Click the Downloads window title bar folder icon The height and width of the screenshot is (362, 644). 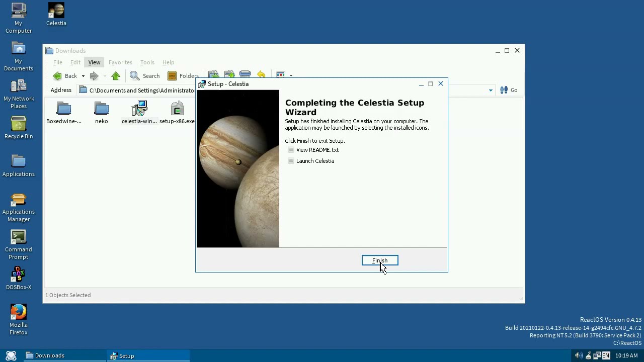coord(49,51)
